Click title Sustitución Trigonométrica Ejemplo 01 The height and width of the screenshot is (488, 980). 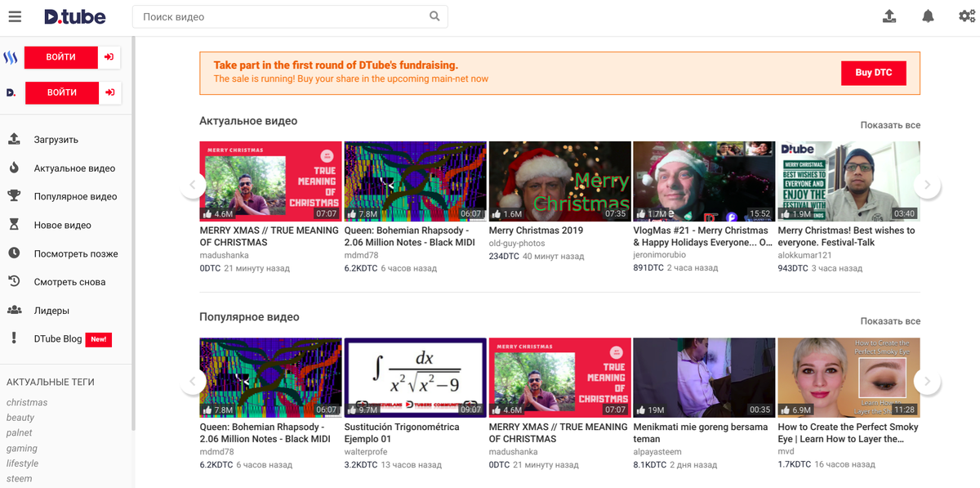click(x=403, y=432)
